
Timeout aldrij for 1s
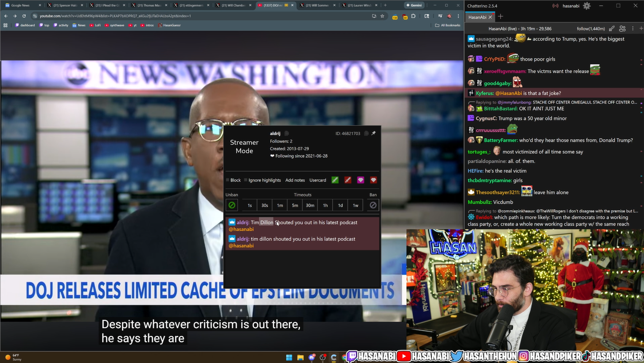pyautogui.click(x=250, y=205)
